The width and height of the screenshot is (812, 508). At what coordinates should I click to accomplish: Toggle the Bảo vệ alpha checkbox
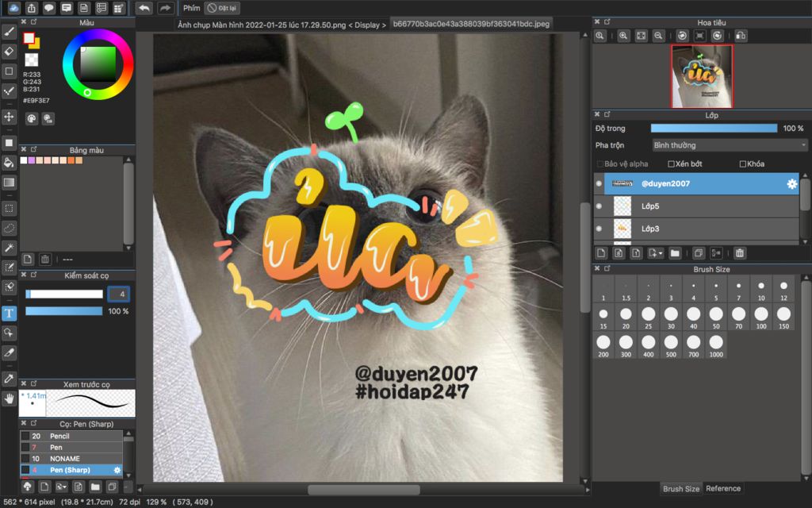click(600, 164)
